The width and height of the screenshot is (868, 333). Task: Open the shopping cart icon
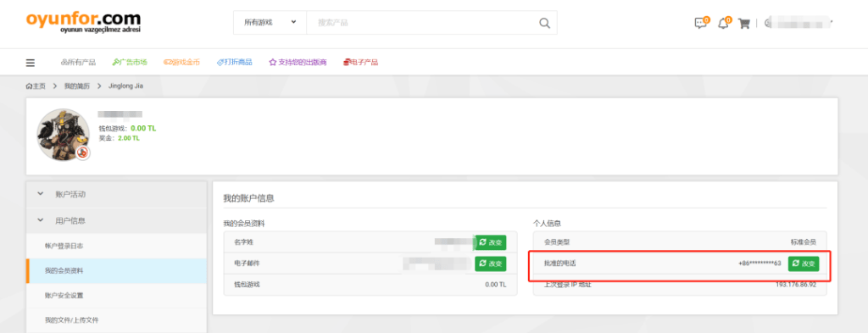coord(744,24)
